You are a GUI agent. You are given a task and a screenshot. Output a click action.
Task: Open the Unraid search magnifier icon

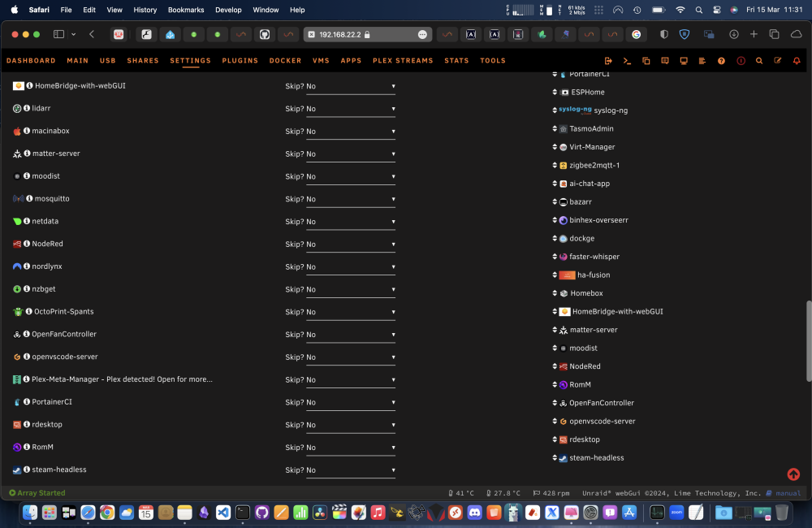click(759, 61)
